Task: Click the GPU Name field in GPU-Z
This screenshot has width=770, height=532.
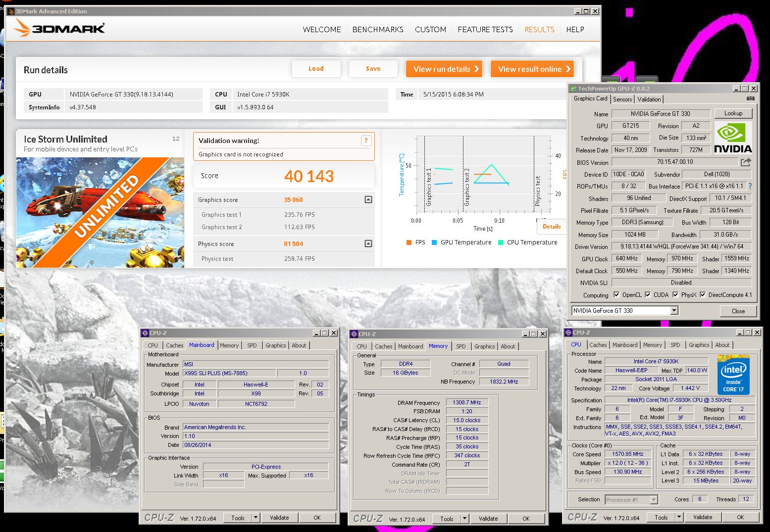Action: pyautogui.click(x=661, y=114)
